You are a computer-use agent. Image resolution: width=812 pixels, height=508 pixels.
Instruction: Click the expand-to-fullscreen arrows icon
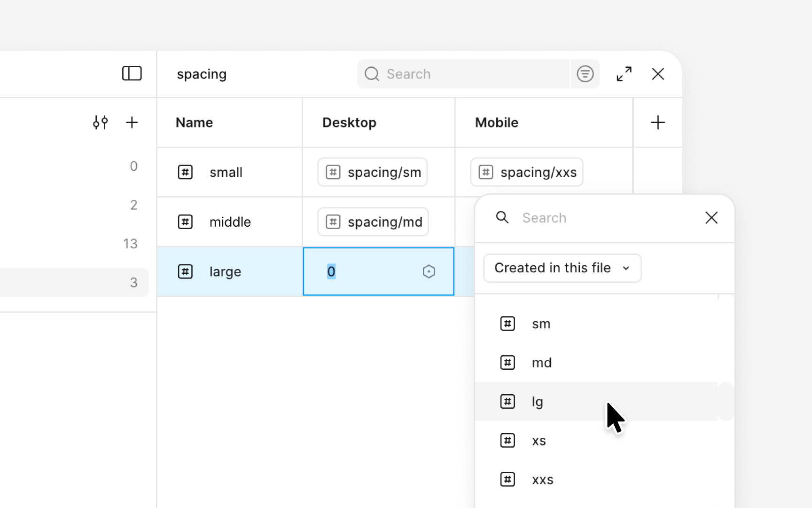click(624, 74)
